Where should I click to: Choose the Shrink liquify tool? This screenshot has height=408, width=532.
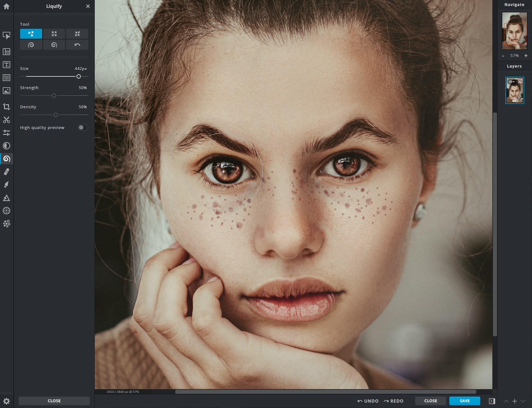(77, 34)
